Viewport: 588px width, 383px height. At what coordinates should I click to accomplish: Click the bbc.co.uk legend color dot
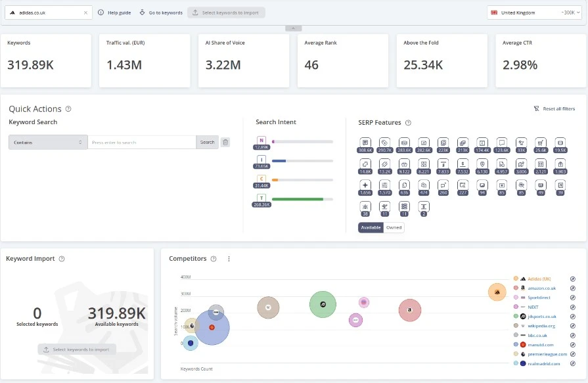point(516,335)
